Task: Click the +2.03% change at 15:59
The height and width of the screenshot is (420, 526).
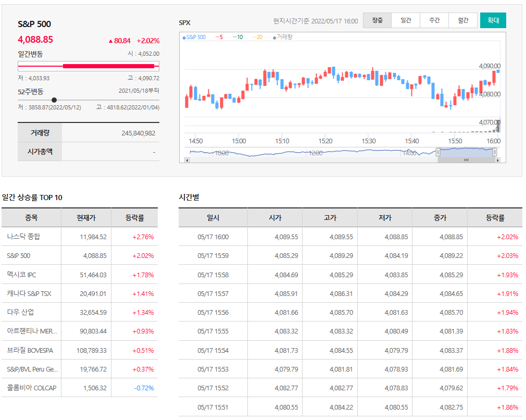Action: (507, 256)
